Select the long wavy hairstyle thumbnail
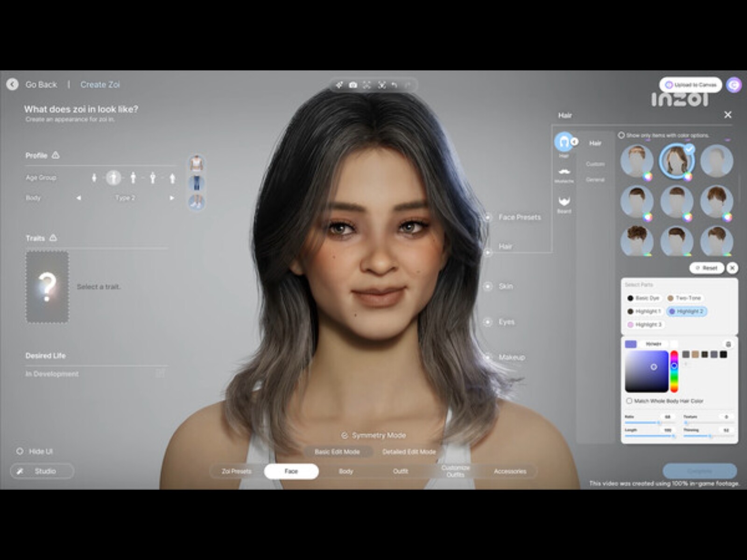Viewport: 747px width, 560px height. point(677,161)
